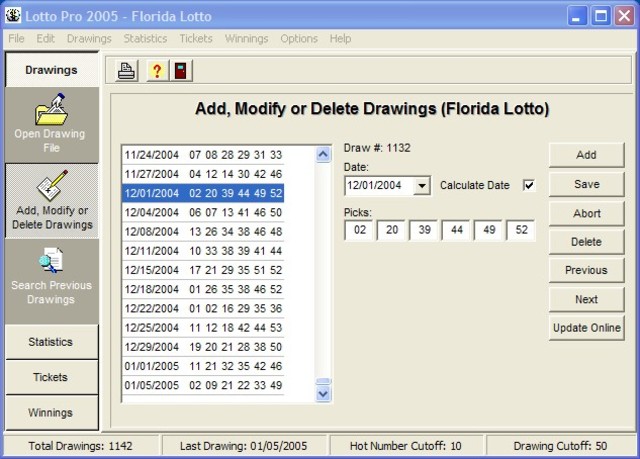Go to Previous drawing button
640x459 pixels.
point(587,270)
